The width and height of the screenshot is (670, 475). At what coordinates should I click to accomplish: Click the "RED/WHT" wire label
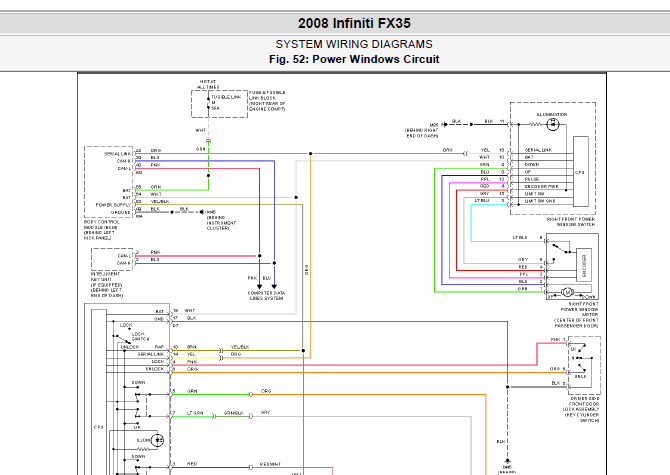click(270, 464)
